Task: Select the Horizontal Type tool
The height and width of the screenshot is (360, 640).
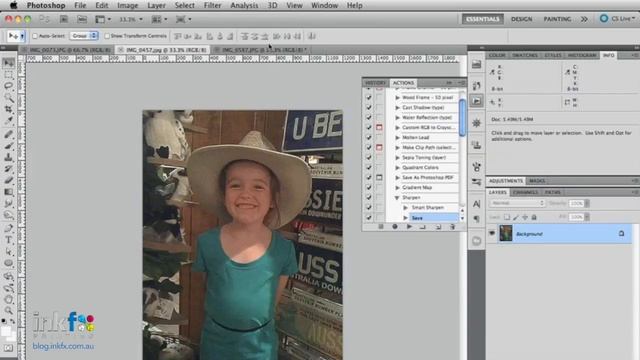Action: [9, 240]
